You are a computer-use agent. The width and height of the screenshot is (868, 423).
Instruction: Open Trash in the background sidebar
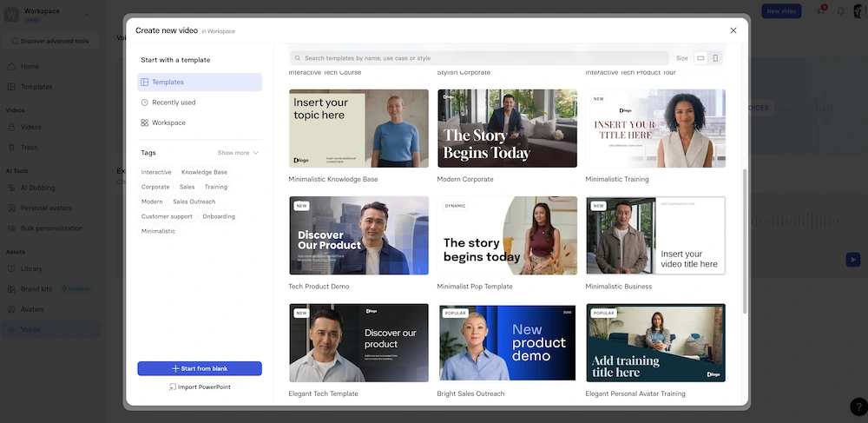50,148
